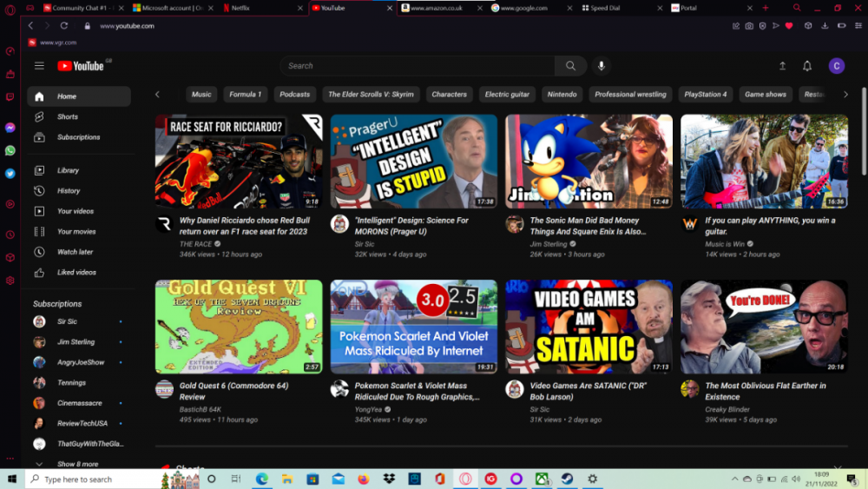Select the Music category chip

point(201,95)
